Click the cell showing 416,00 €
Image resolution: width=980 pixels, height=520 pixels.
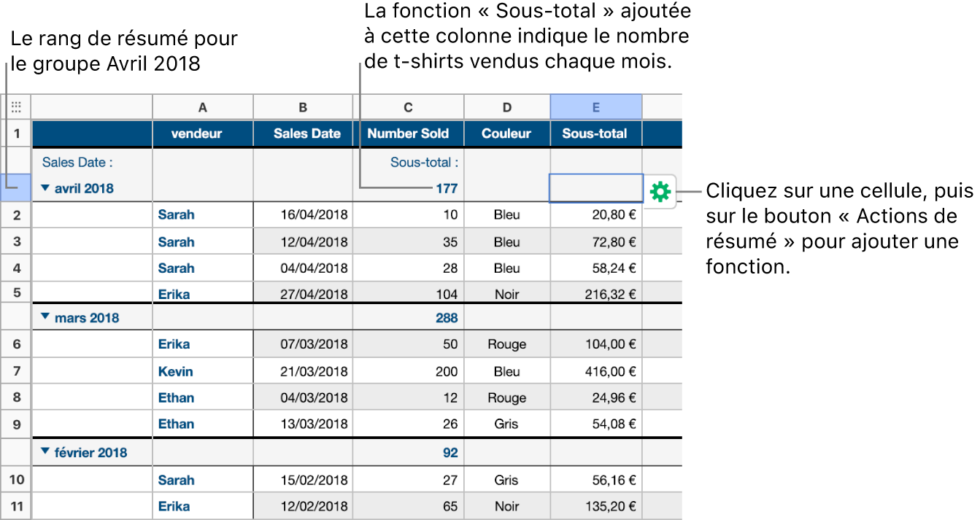tap(596, 371)
